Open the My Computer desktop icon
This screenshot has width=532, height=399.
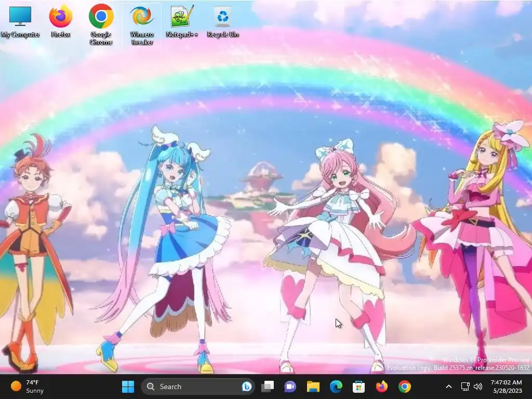click(x=20, y=21)
